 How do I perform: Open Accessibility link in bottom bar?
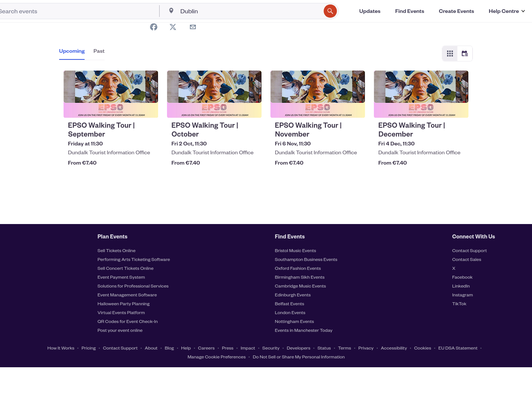[394, 348]
